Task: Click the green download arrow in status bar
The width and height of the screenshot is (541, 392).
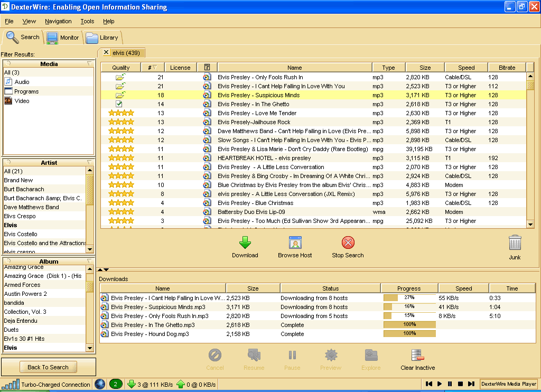Action: [131, 384]
